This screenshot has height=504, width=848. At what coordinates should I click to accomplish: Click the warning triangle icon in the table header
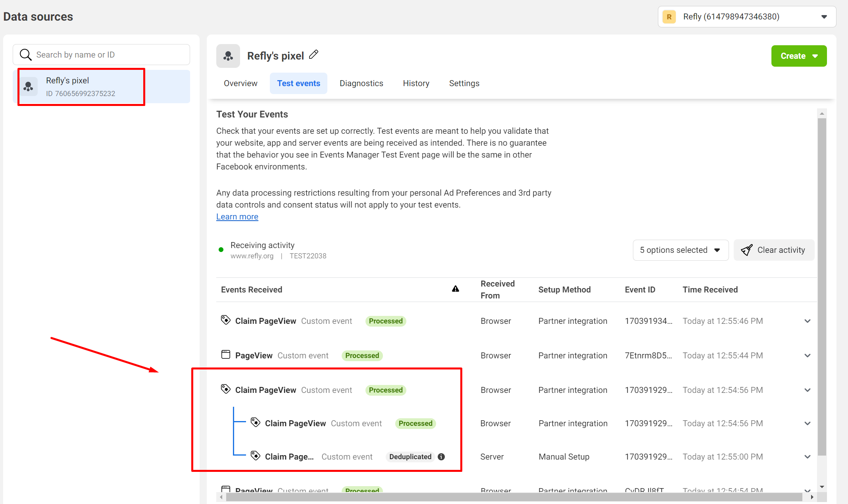pos(456,289)
